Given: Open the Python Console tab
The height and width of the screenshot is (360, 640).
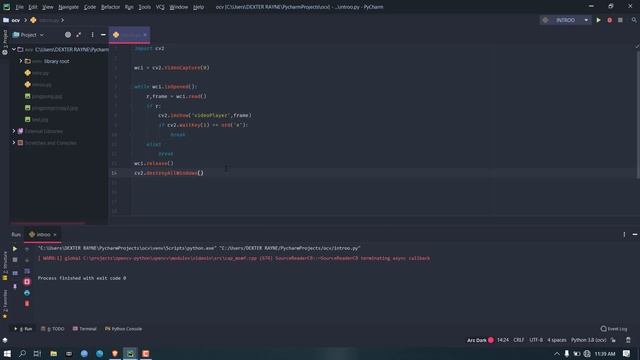Looking at the screenshot, I should 124,329.
